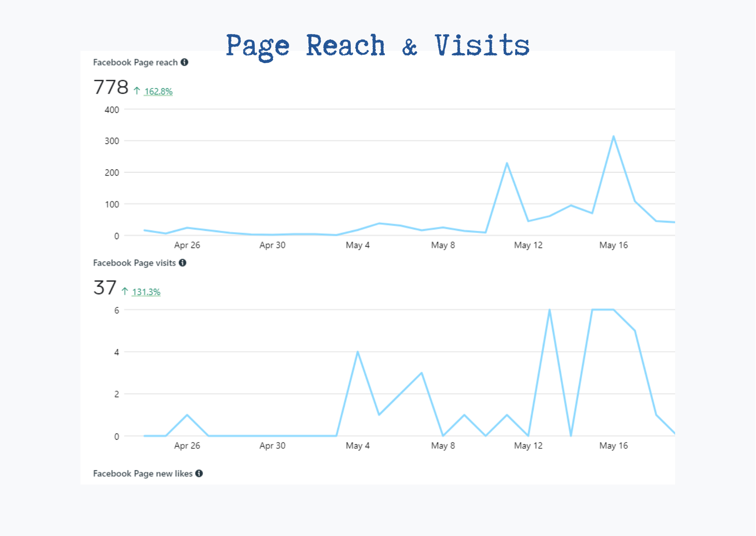
Task: Click "May 4" on the visits chart axis
Action: click(358, 446)
